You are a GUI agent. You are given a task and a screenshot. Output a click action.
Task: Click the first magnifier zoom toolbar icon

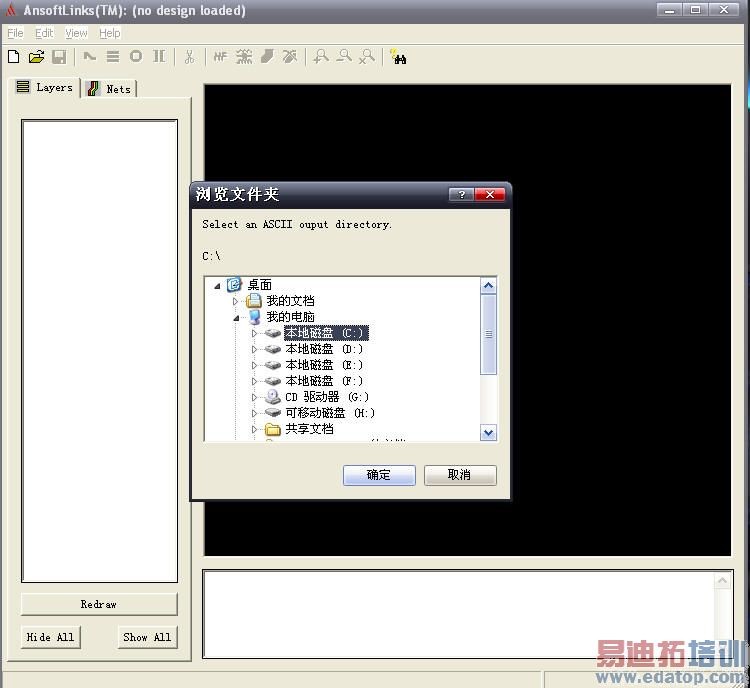(320, 56)
